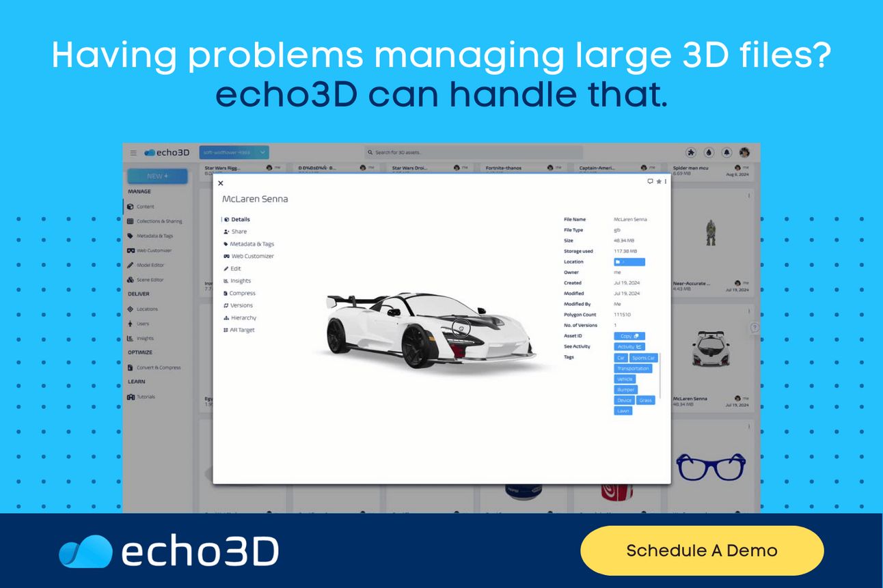Screen dimensions: 883x588
Task: Click the Versions icon in the dialog
Action: point(226,305)
